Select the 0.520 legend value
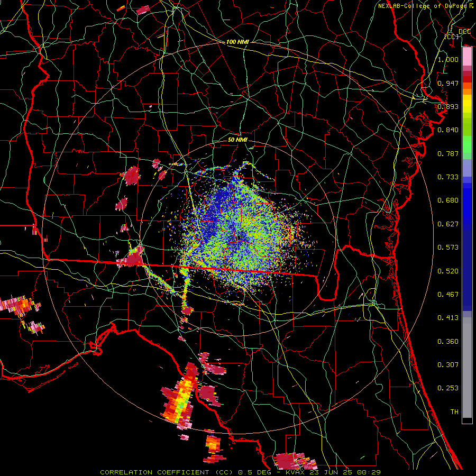The image size is (476, 476). (448, 271)
